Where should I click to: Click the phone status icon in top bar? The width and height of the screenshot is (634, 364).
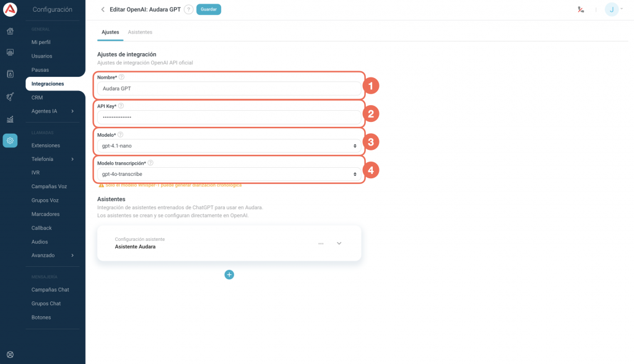pos(581,9)
